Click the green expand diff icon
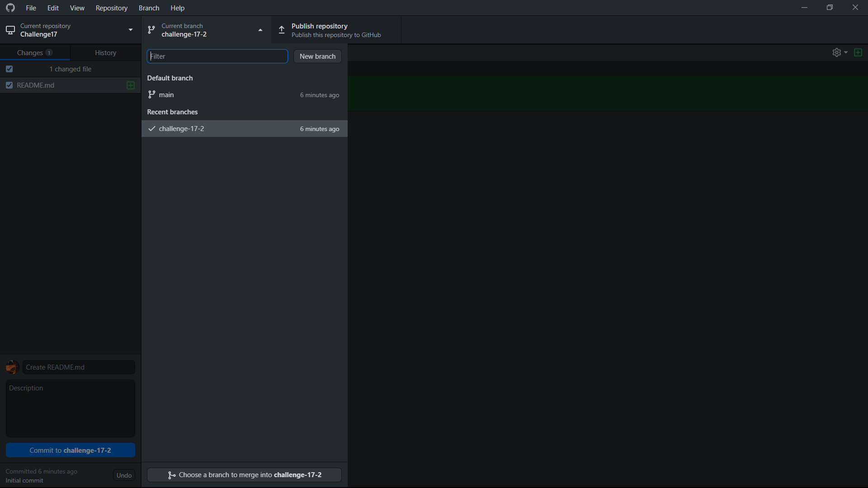The width and height of the screenshot is (868, 488). (x=858, y=52)
